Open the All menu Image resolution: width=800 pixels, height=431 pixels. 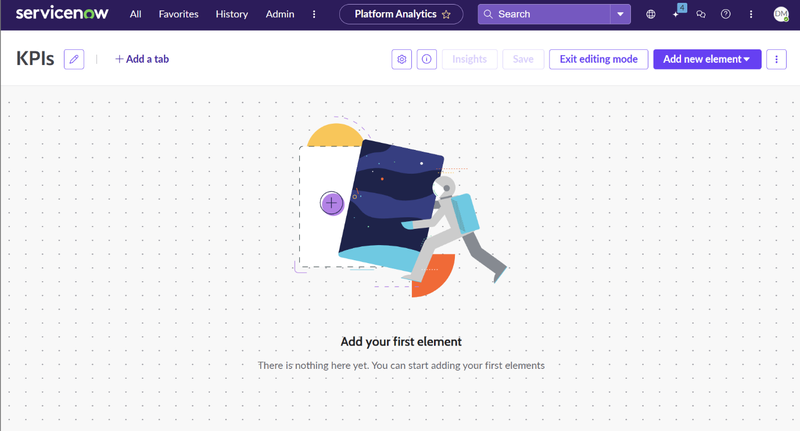click(135, 14)
